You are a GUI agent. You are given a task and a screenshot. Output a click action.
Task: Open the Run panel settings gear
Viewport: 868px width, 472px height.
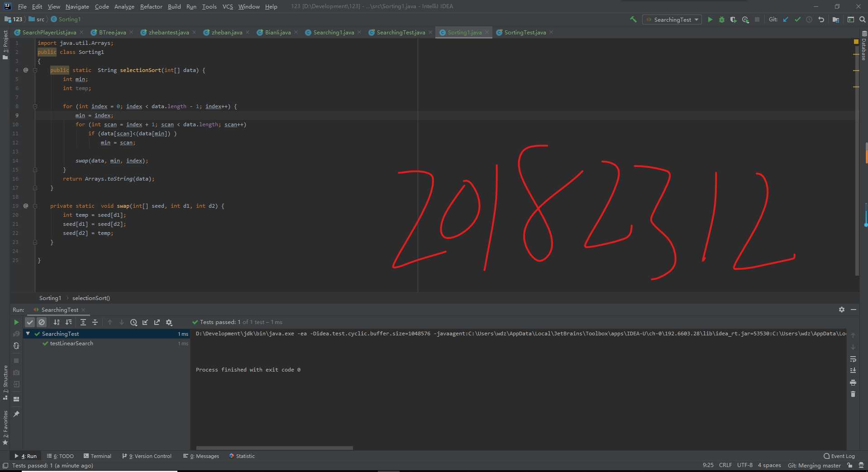(842, 310)
